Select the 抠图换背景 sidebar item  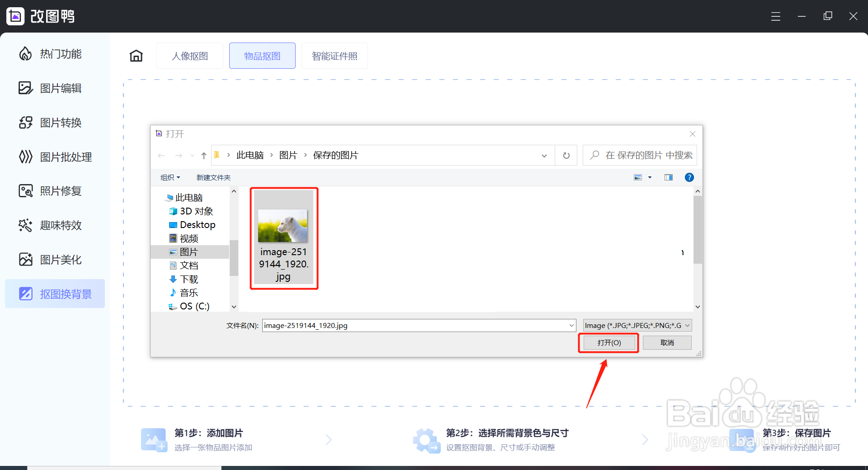55,294
